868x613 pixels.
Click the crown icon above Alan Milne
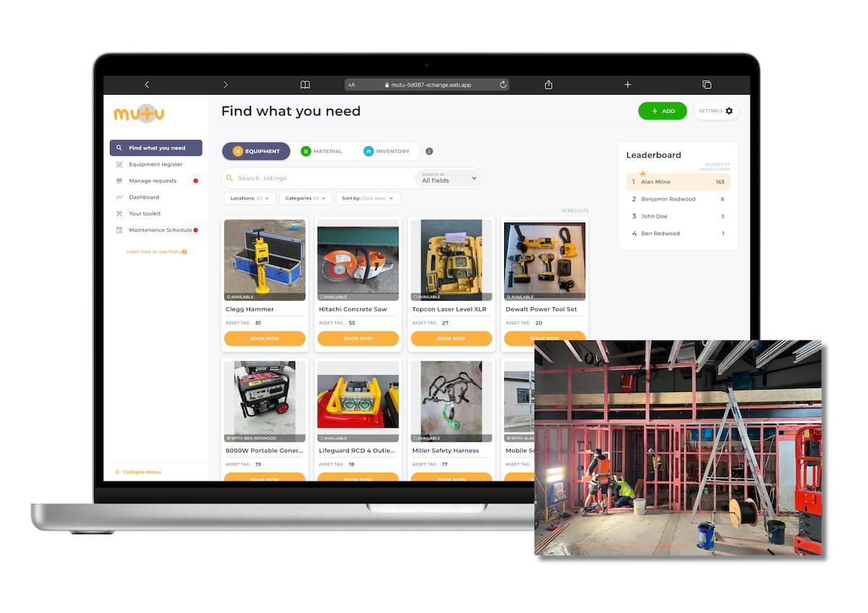(x=642, y=173)
